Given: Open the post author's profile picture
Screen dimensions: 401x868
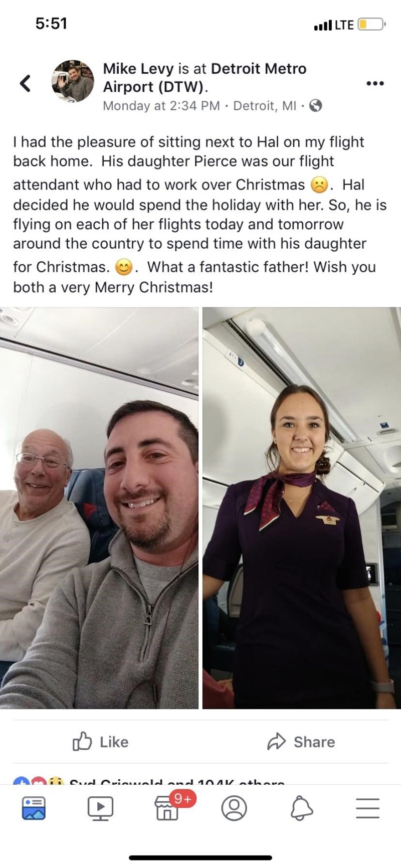Looking at the screenshot, I should 74,81.
